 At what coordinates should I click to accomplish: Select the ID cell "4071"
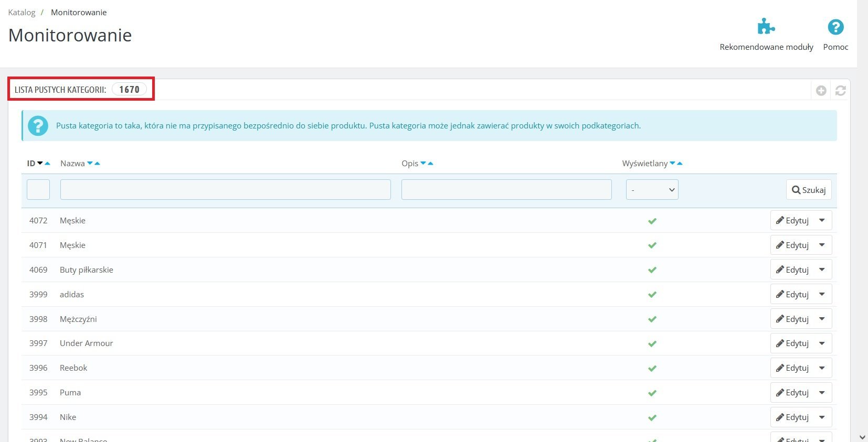pos(38,245)
